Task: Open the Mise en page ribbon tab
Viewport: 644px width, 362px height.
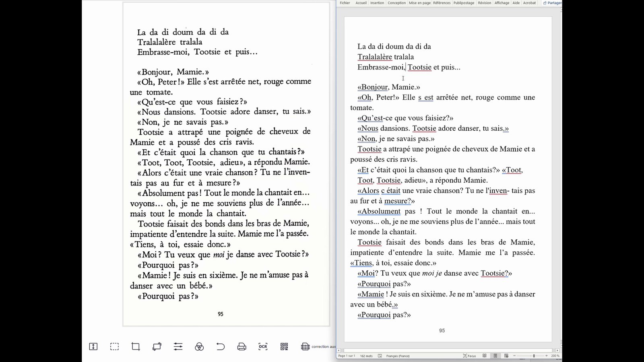Action: click(x=420, y=3)
